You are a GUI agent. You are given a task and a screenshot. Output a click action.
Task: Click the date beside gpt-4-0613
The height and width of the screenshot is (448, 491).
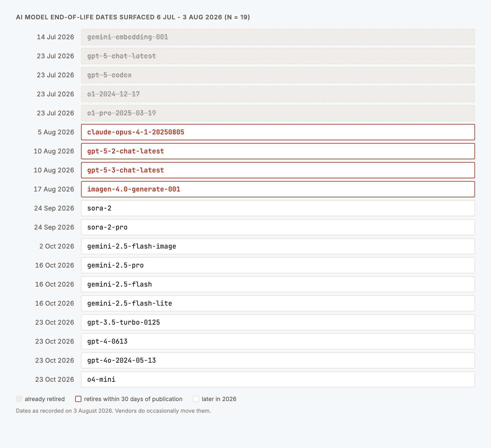pyautogui.click(x=55, y=342)
